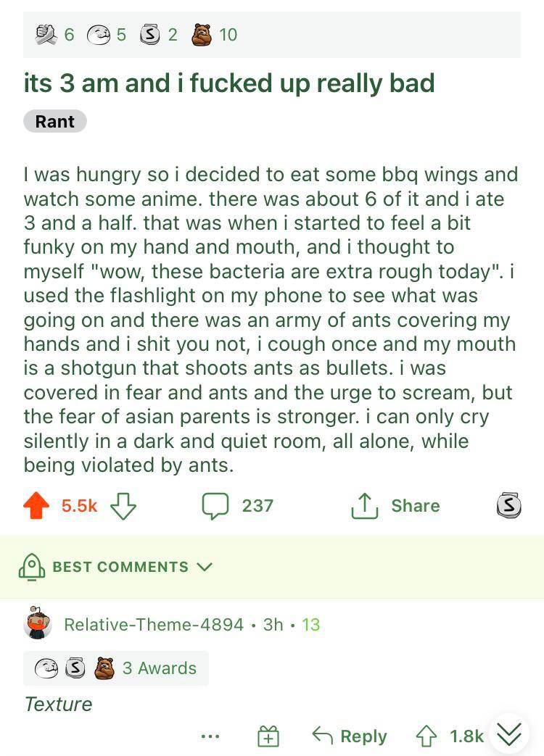Tap the post's Share icon
The width and height of the screenshot is (544, 756).
tap(363, 506)
